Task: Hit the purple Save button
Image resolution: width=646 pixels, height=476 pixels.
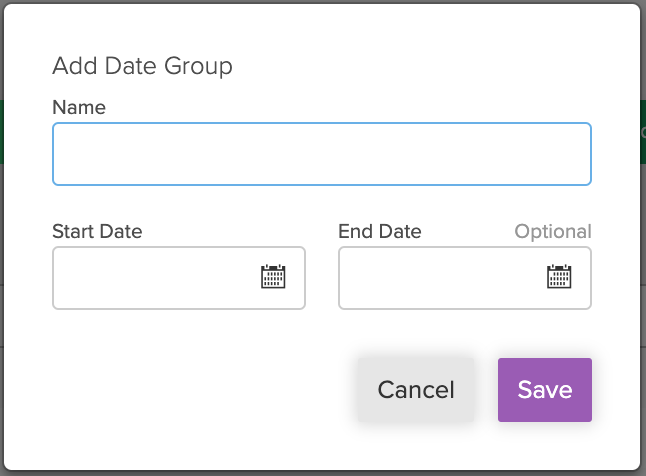Action: point(545,390)
